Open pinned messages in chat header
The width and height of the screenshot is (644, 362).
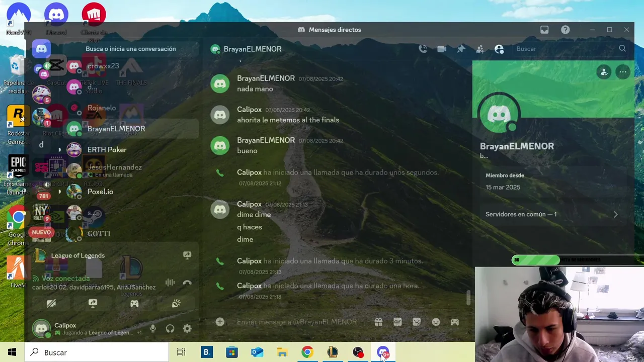coord(461,49)
